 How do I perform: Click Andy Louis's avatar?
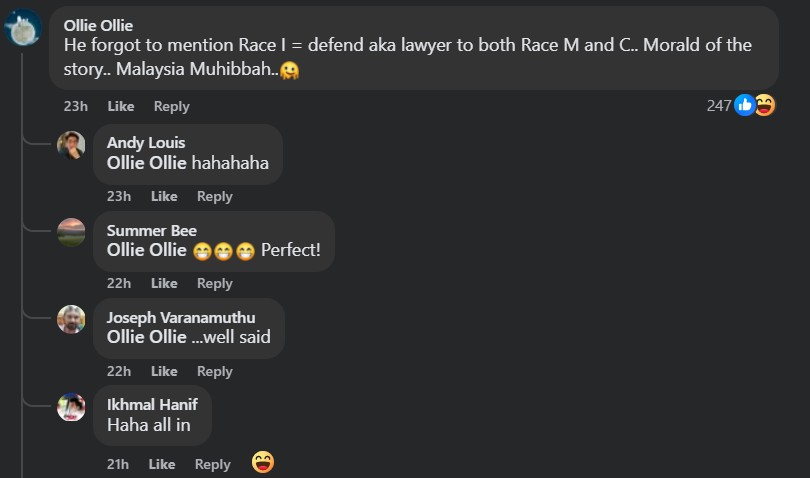[71, 145]
